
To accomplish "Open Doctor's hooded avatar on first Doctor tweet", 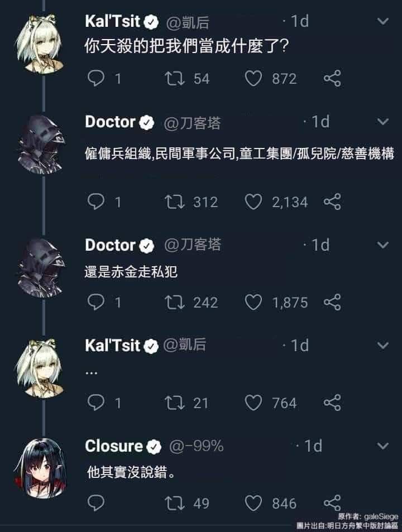I will pos(41,145).
